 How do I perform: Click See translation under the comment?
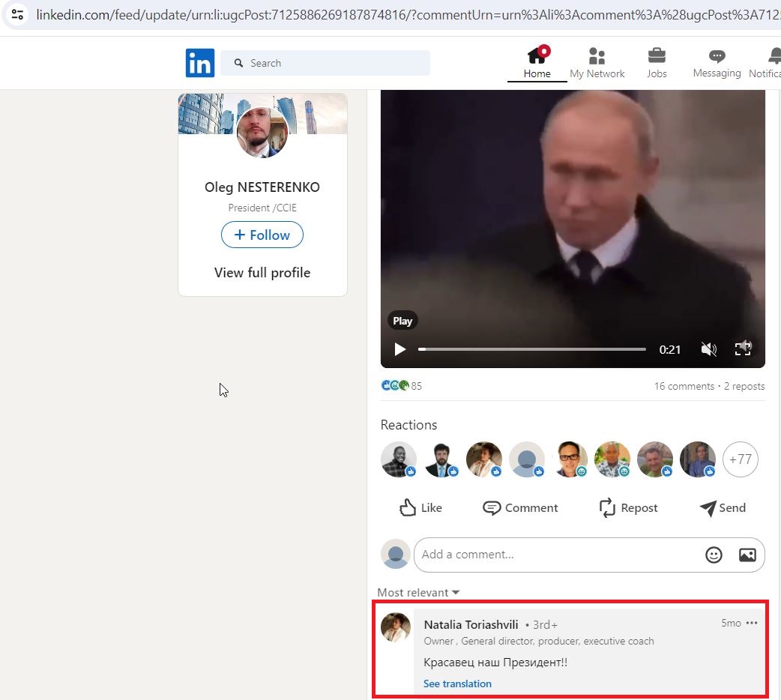[x=457, y=683]
